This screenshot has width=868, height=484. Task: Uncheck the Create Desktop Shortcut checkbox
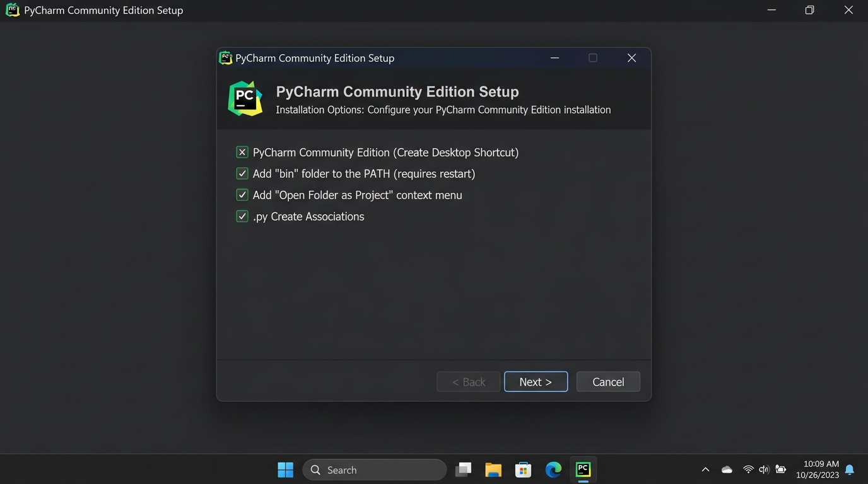click(x=242, y=152)
